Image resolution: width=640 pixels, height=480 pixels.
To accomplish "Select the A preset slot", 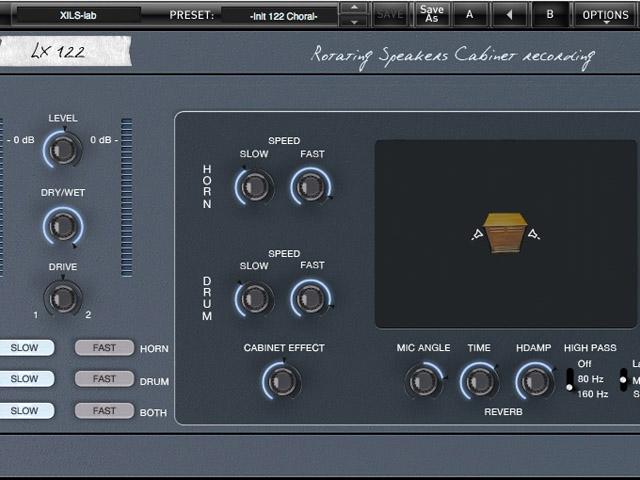I will pyautogui.click(x=469, y=15).
